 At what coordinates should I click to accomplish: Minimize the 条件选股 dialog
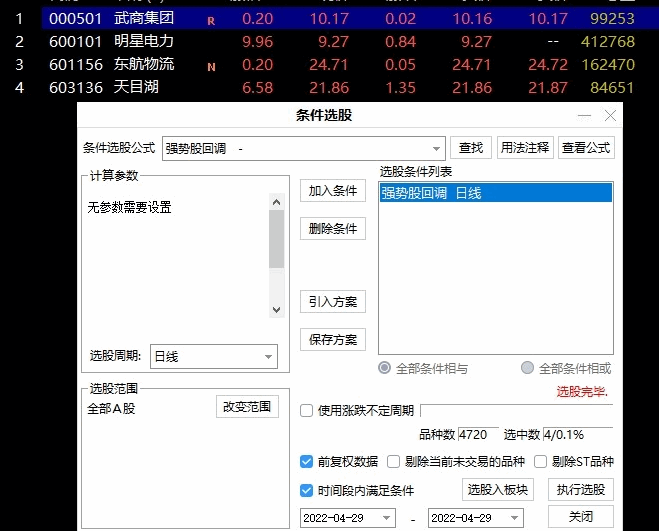click(x=584, y=116)
